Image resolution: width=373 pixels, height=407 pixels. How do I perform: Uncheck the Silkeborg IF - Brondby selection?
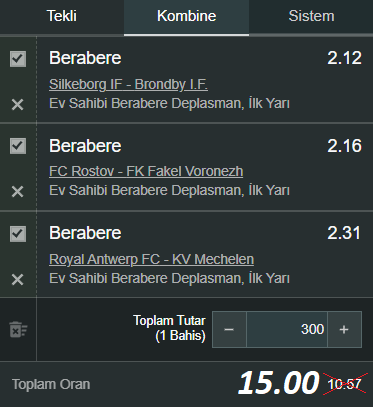18,59
